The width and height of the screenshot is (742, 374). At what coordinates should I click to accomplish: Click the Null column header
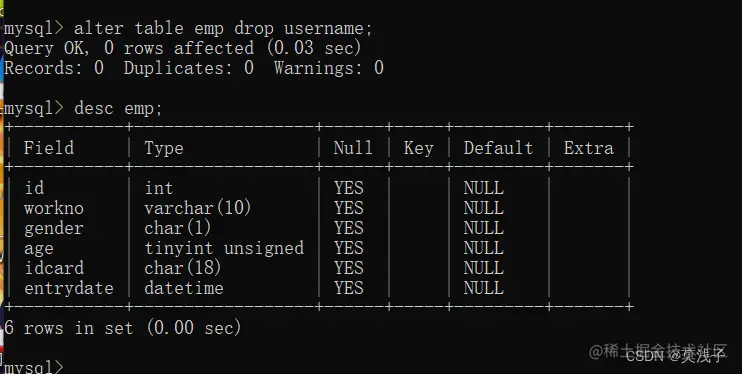[x=353, y=148]
